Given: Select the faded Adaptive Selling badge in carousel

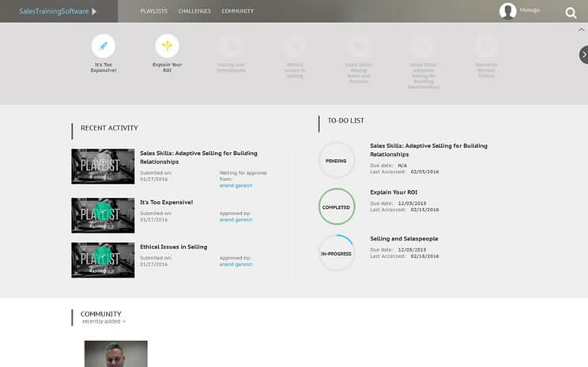Looking at the screenshot, I should pyautogui.click(x=423, y=46).
